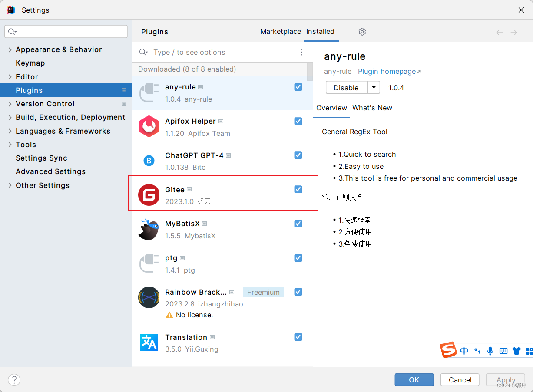Click the project-level marker beside Plugins

124,90
